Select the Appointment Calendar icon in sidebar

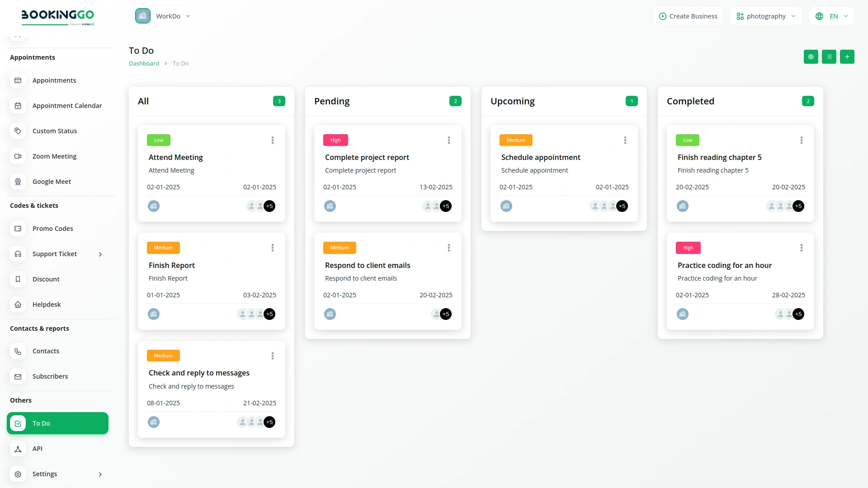click(18, 105)
